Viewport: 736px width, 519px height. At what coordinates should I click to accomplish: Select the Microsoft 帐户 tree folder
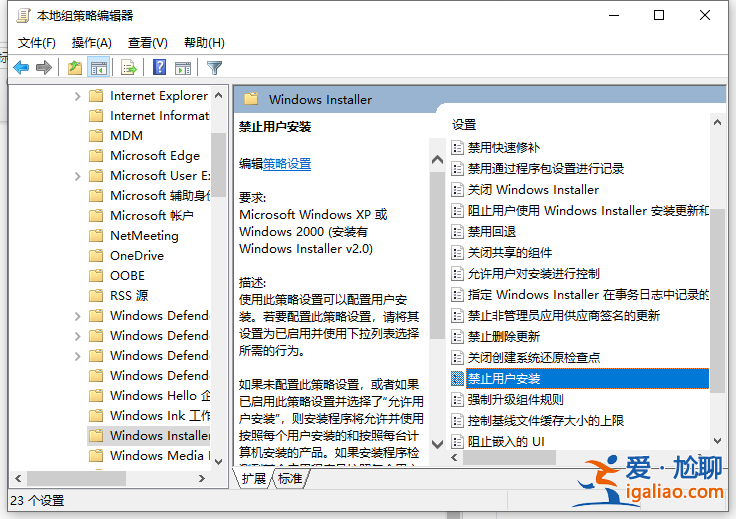141,216
